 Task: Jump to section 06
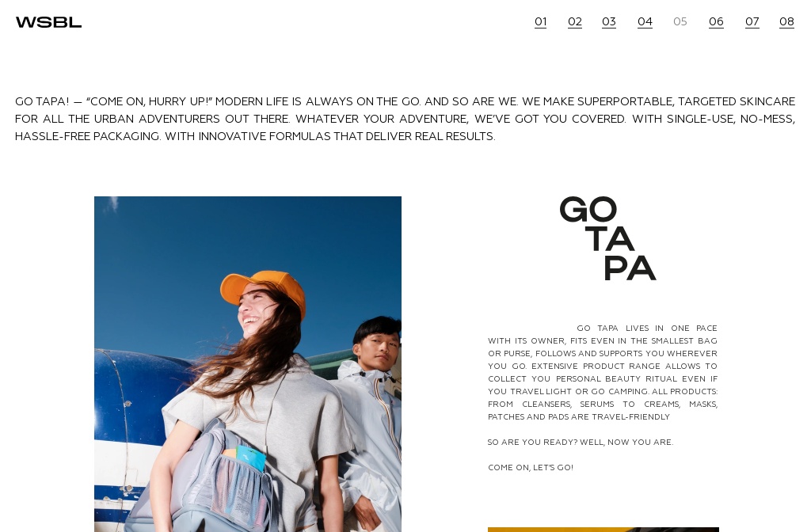(716, 21)
